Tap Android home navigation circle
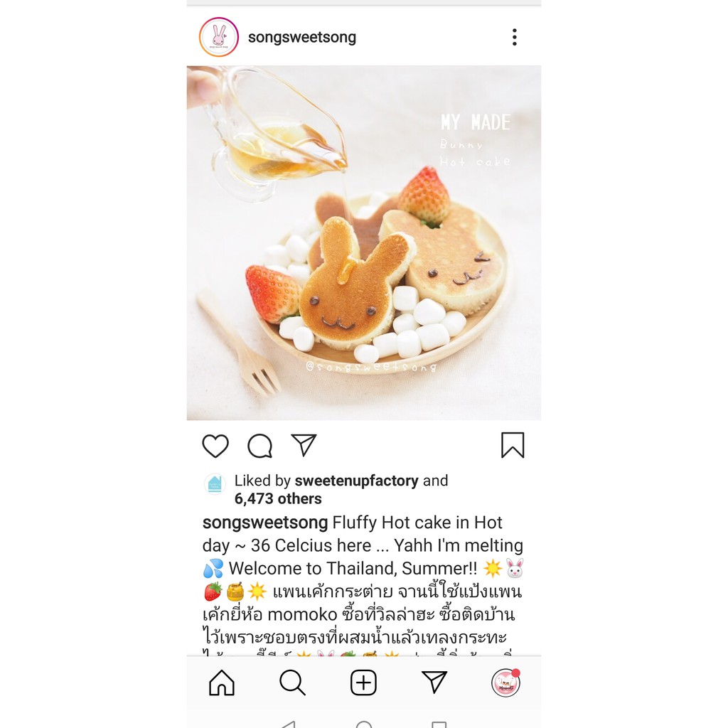This screenshot has width=728, height=728. point(364,724)
